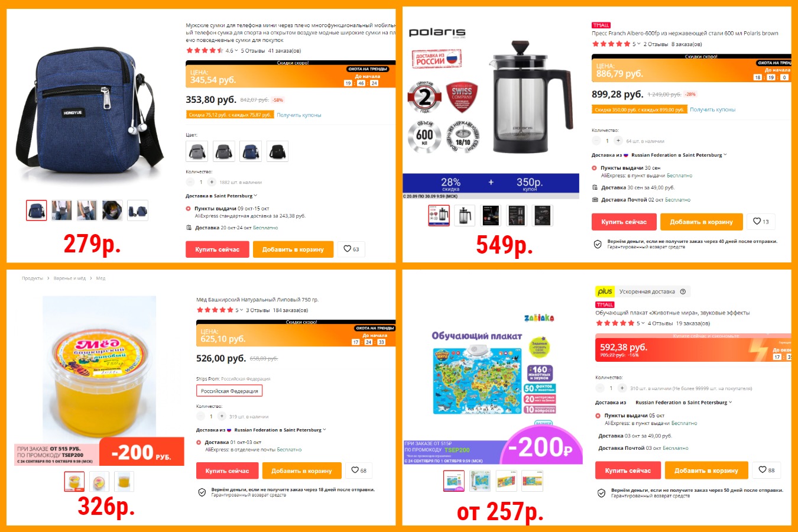
Task: Click the heart wishlist icon showing 88
Action: [767, 470]
